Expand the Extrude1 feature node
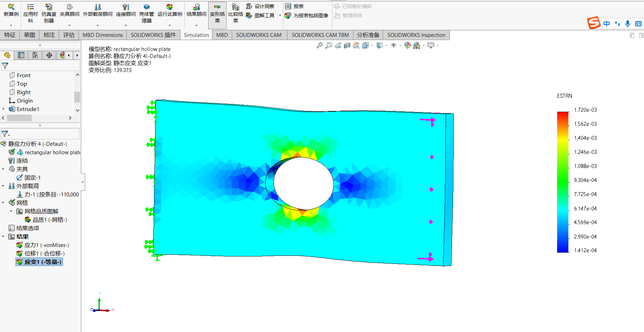Screen dimensions: 644x332 coord(4,109)
